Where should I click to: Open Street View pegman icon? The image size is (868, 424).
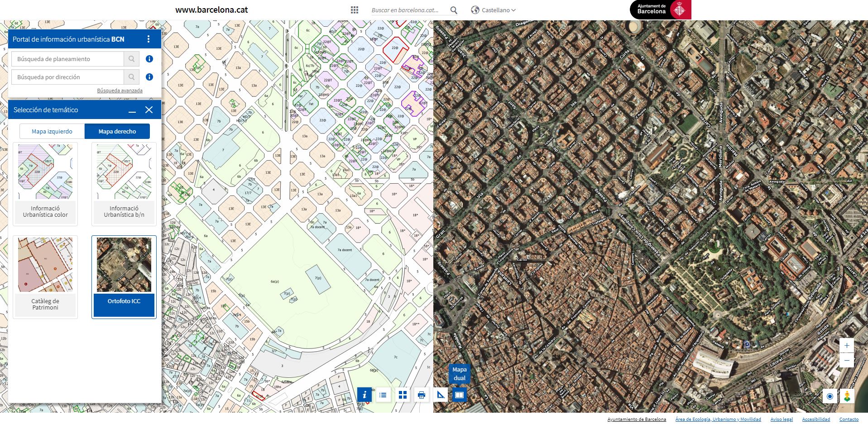click(x=847, y=397)
